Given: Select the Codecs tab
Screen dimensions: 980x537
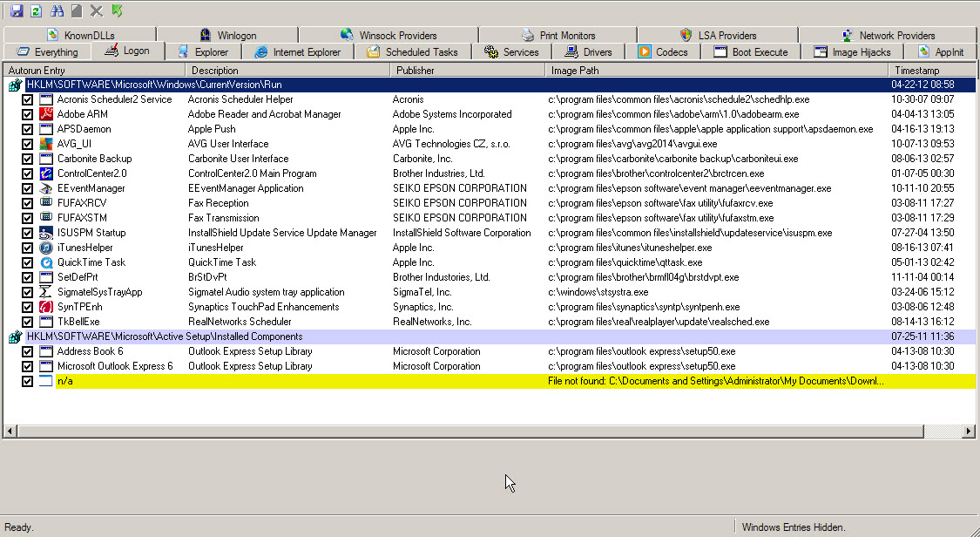Looking at the screenshot, I should pos(663,52).
